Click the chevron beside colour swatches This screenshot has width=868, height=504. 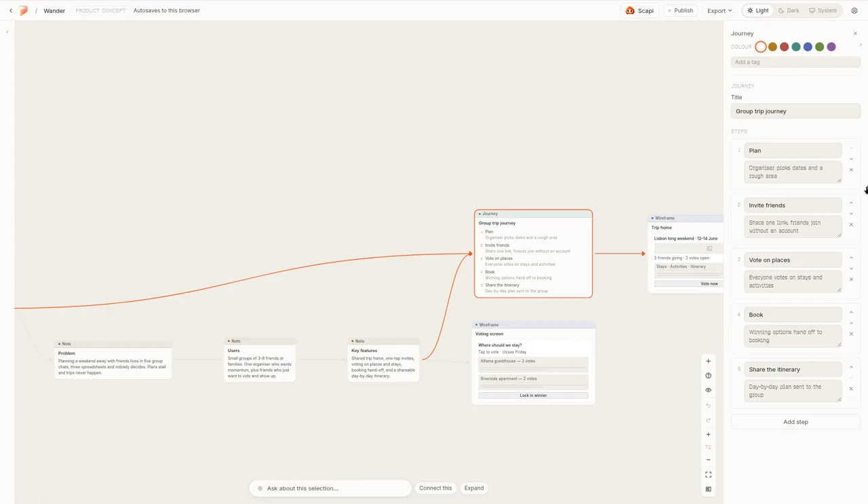point(861,45)
